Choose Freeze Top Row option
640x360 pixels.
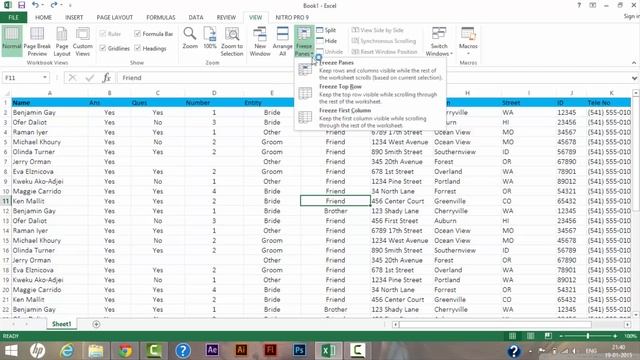click(x=370, y=94)
